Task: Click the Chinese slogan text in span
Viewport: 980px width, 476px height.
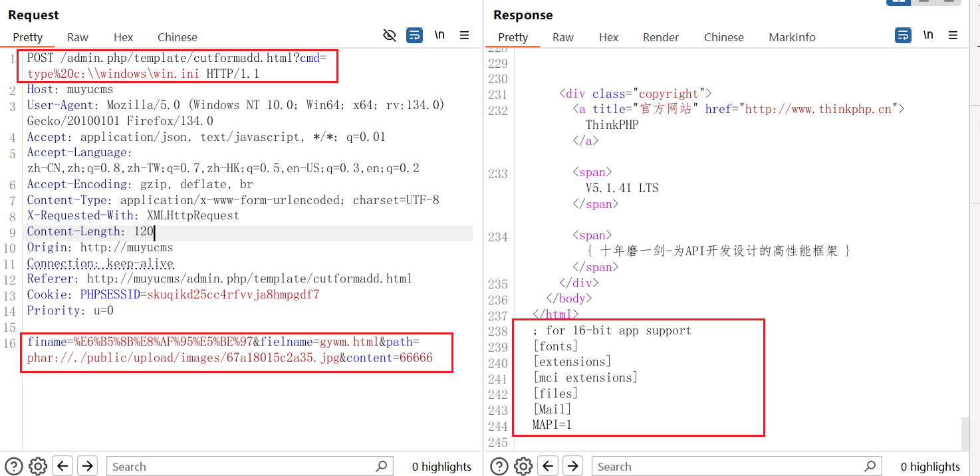Action: coord(718,251)
